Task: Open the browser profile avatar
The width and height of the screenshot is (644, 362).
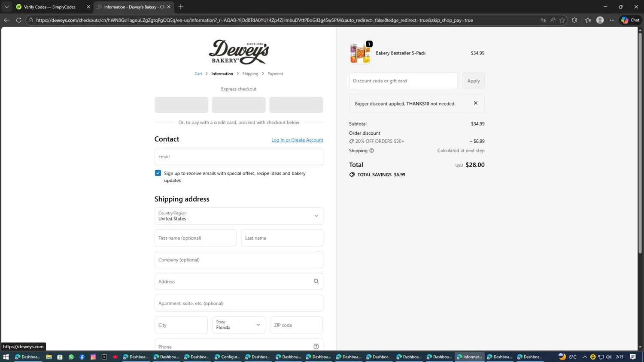Action: pyautogui.click(x=600, y=20)
